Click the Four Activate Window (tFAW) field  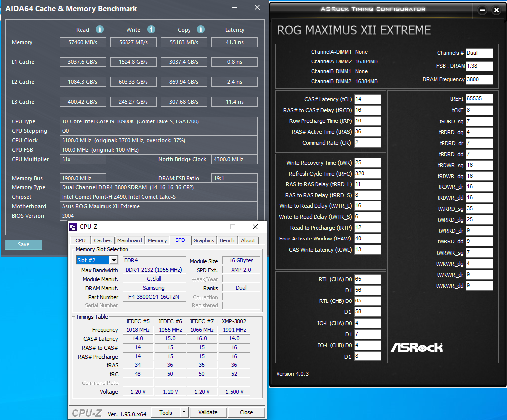point(368,239)
